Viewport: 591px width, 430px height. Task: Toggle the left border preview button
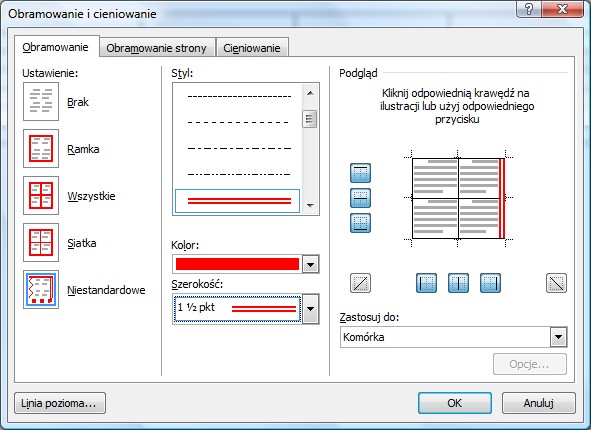click(426, 283)
